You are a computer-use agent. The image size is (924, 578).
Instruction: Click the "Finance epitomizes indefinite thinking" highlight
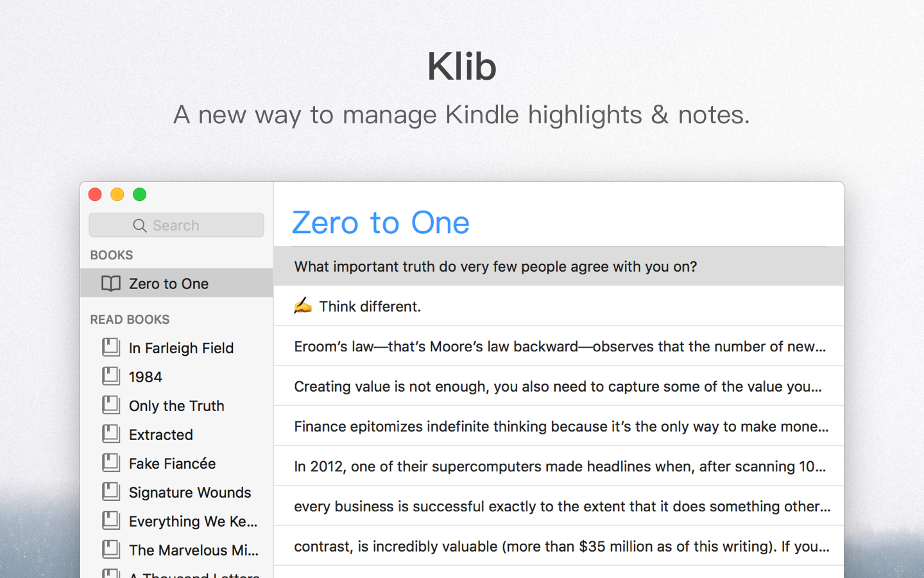coord(561,426)
